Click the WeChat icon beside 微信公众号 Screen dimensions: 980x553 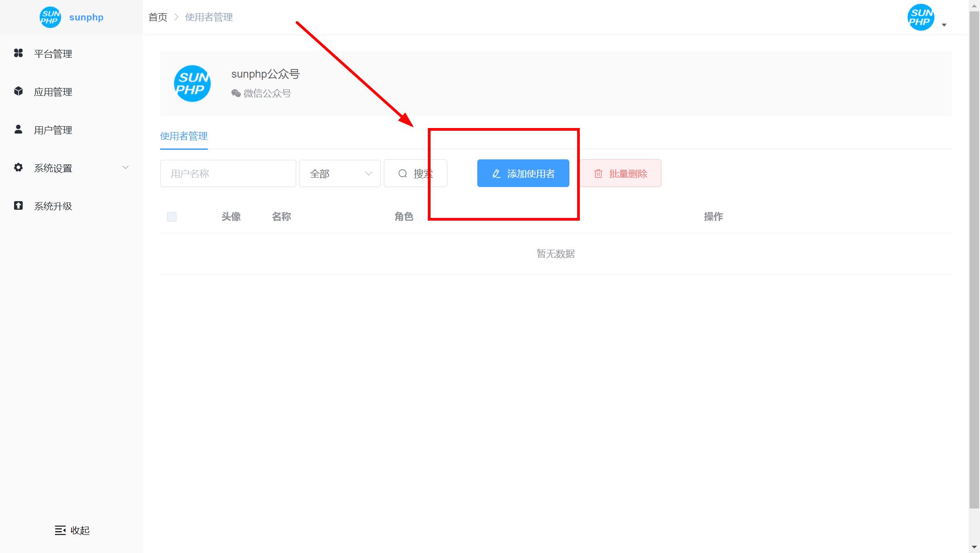click(x=236, y=94)
